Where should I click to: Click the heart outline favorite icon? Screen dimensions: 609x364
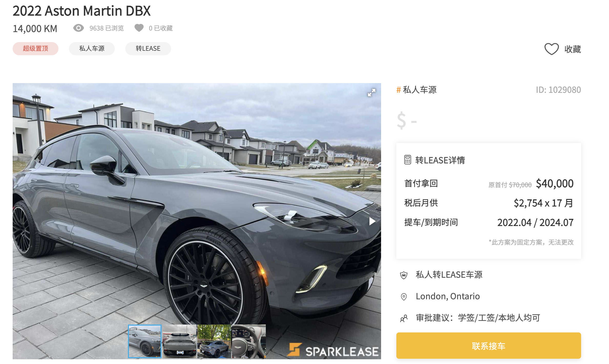coord(551,49)
